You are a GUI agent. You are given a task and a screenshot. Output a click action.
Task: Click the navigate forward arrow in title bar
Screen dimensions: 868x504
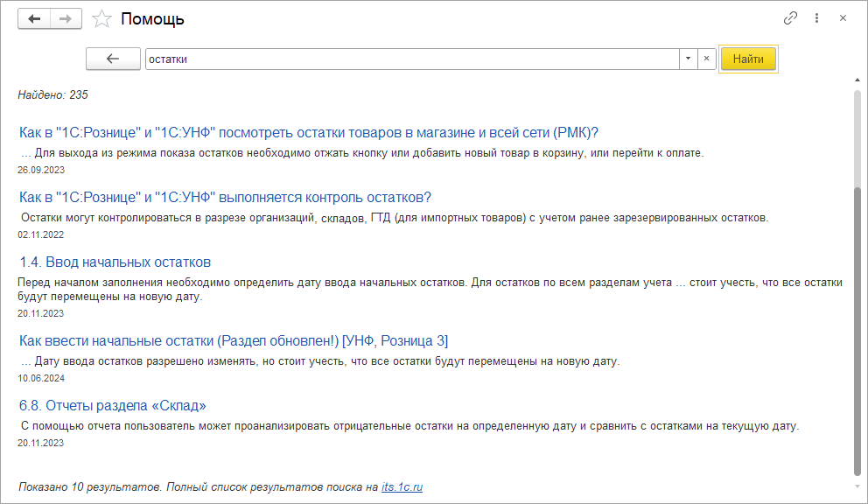pos(66,18)
